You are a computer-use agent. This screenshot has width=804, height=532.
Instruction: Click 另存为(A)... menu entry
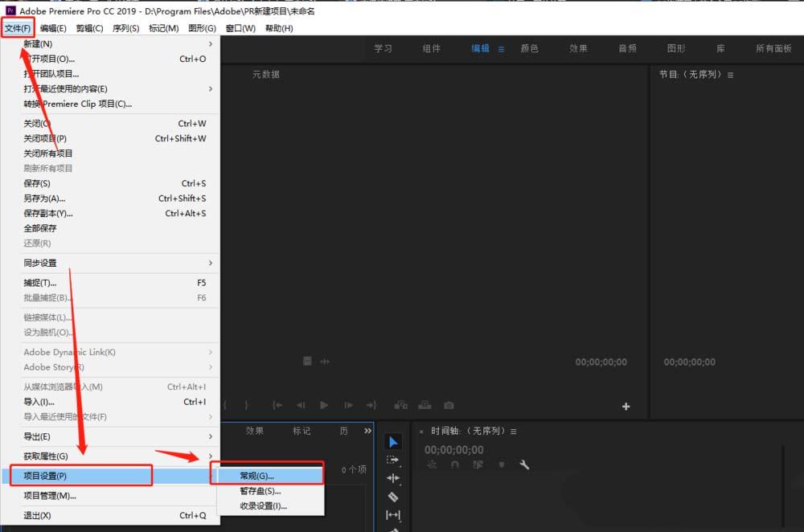click(45, 198)
